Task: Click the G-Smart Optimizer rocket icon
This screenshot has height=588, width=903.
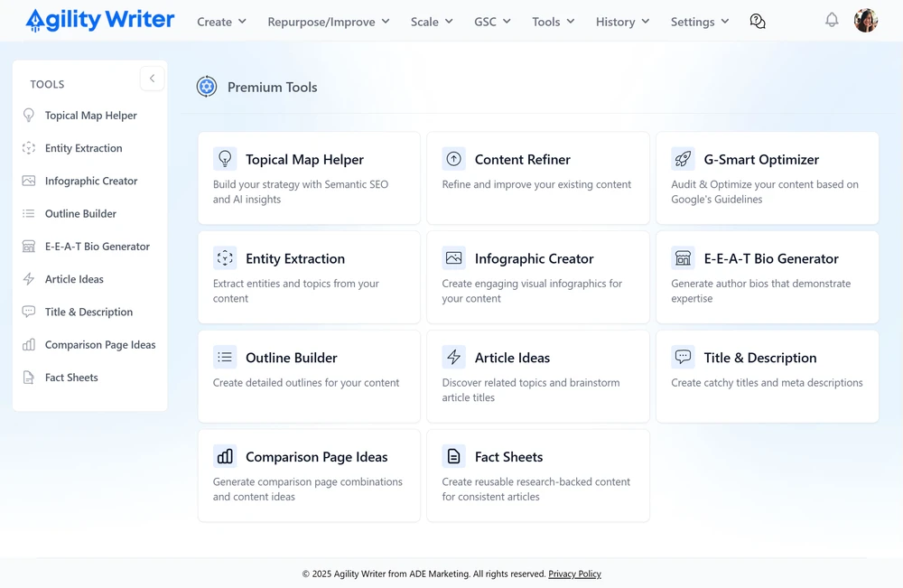Action: (x=683, y=158)
